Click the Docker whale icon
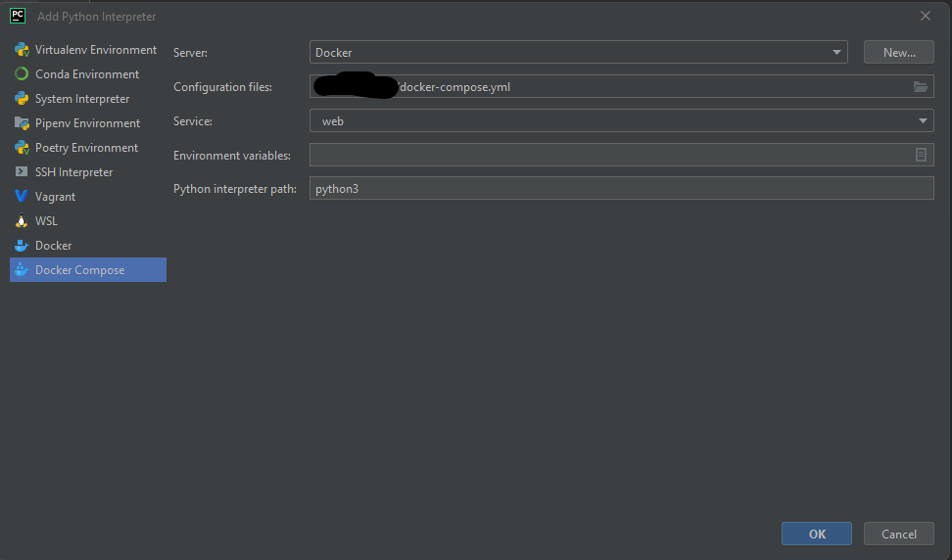This screenshot has height=560, width=952. (22, 245)
